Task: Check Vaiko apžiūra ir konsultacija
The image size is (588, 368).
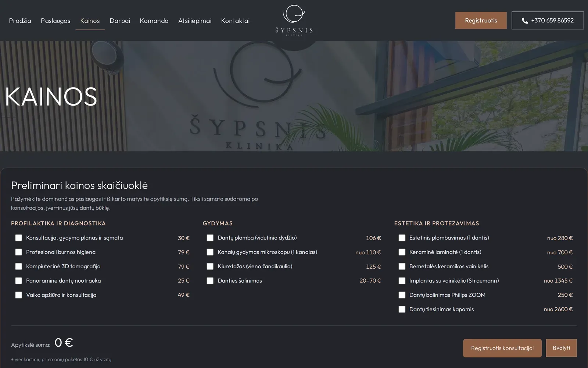Action: 18,295
